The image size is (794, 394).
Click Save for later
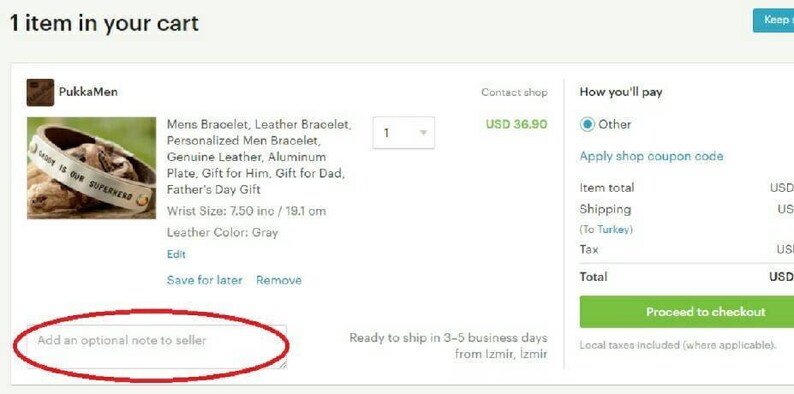tap(205, 280)
